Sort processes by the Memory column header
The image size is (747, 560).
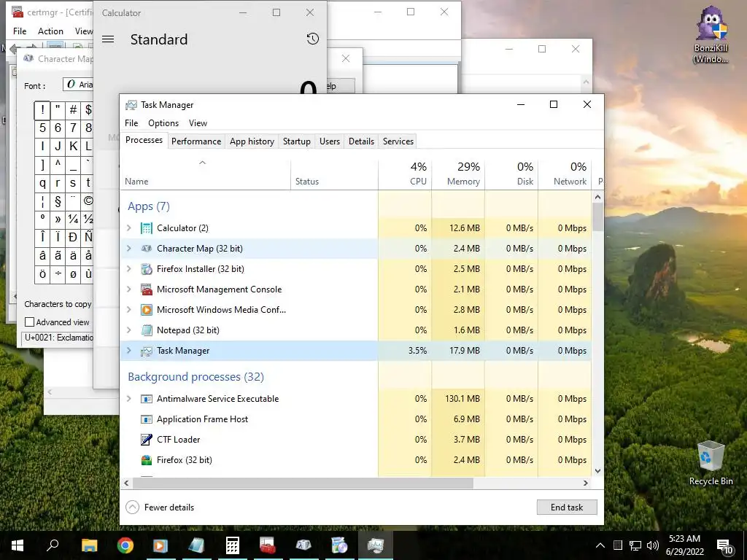point(458,174)
